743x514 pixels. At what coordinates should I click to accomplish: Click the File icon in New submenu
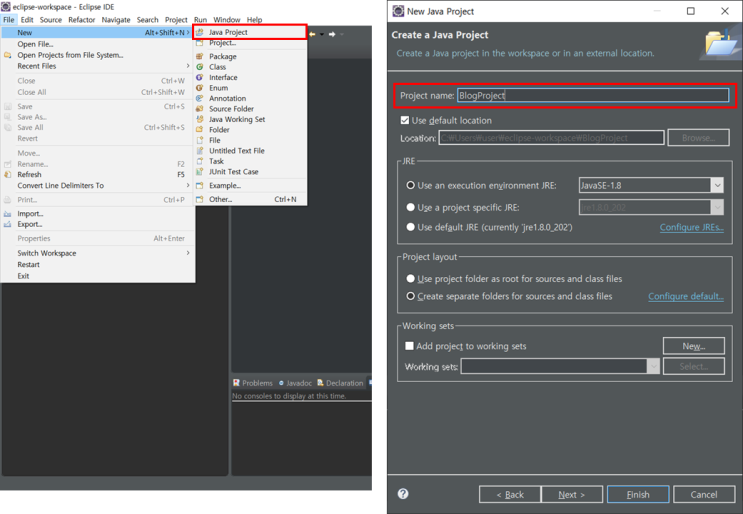[200, 140]
